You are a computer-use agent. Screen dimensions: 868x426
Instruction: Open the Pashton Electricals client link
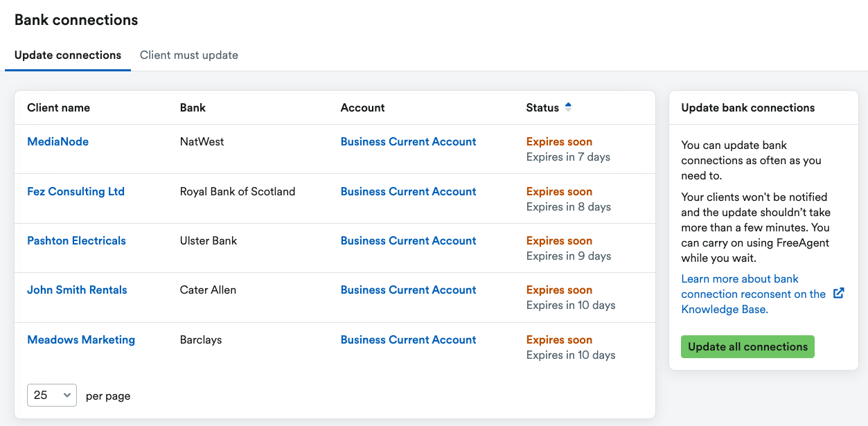[77, 240]
